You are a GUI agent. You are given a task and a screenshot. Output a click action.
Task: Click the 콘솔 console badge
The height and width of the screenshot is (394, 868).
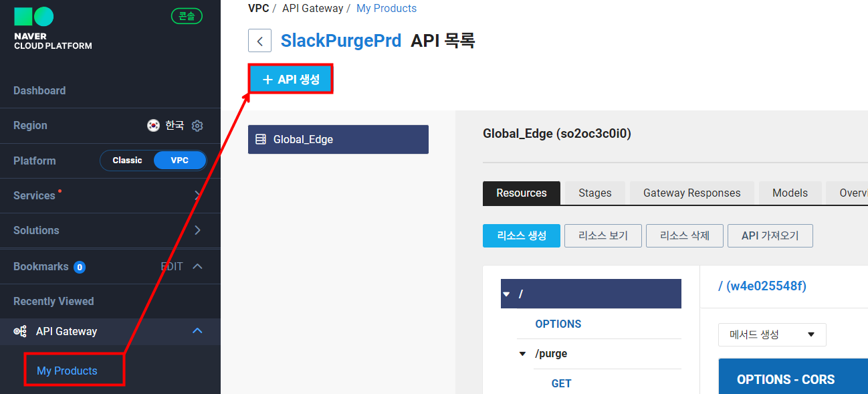[187, 16]
